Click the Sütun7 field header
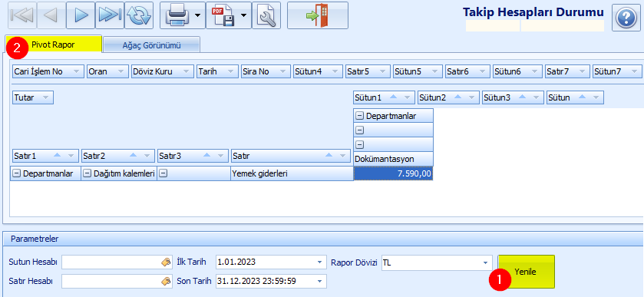Screen dimensions: 644x297 617,71
